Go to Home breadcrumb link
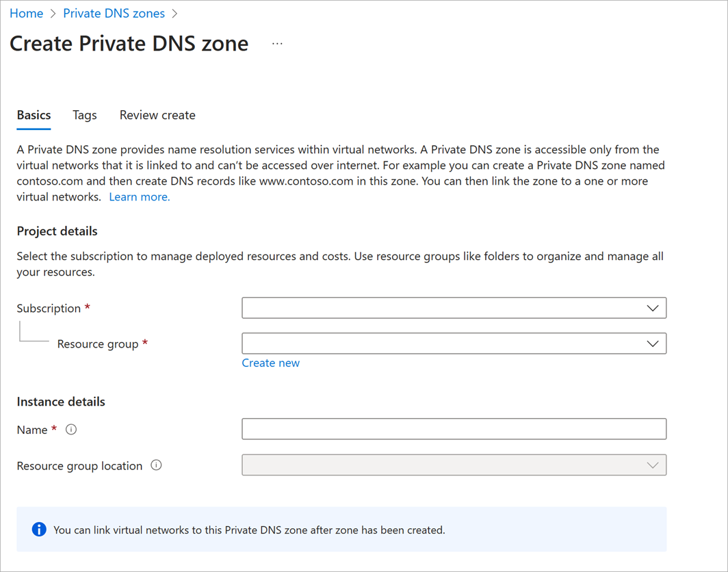Screen dimensions: 728x572 27,14
